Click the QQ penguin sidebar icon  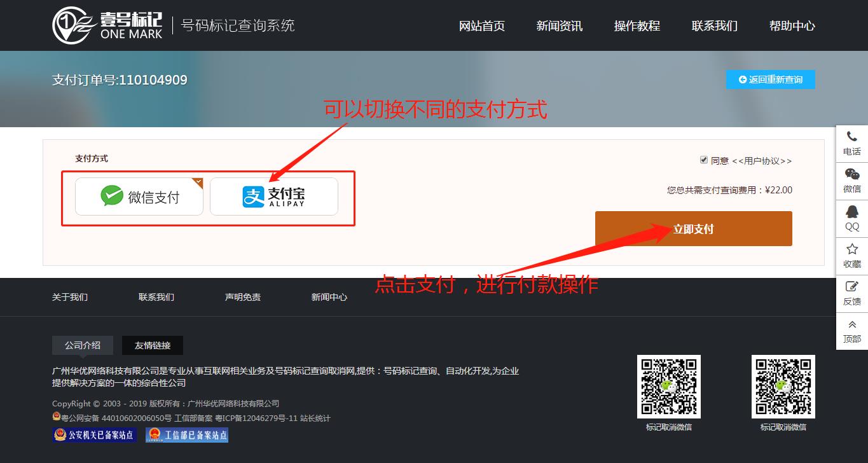coord(852,218)
